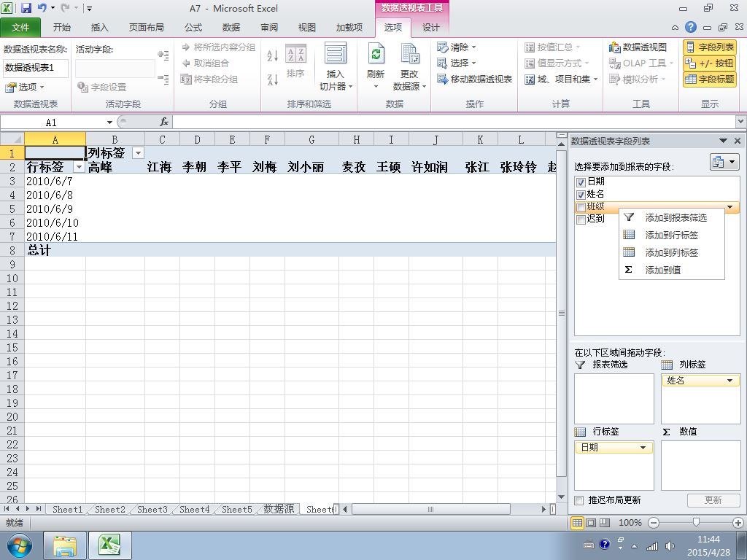
Task: Switch to the 开始 ribbon tab
Action: 62,28
